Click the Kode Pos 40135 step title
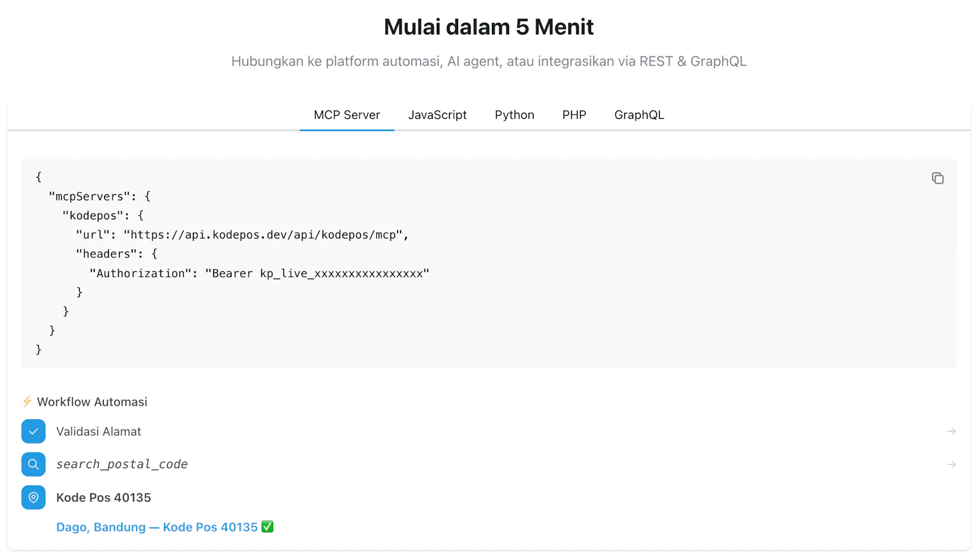The width and height of the screenshot is (980, 557). pos(104,498)
